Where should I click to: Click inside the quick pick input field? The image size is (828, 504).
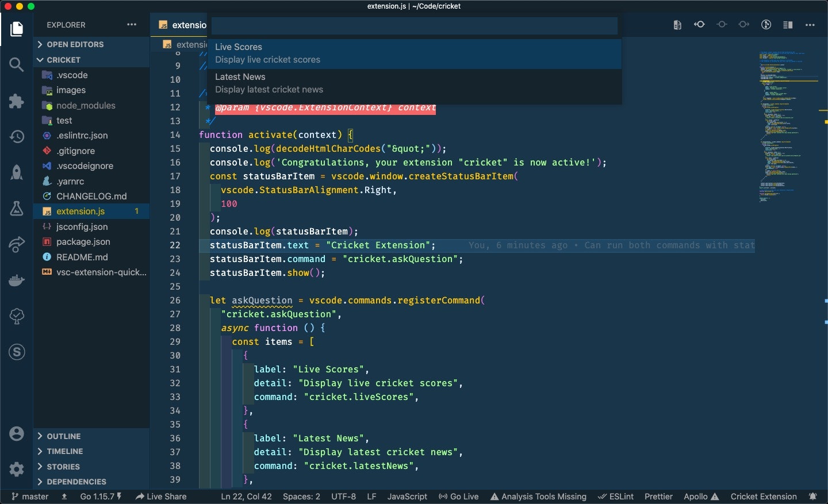click(413, 26)
